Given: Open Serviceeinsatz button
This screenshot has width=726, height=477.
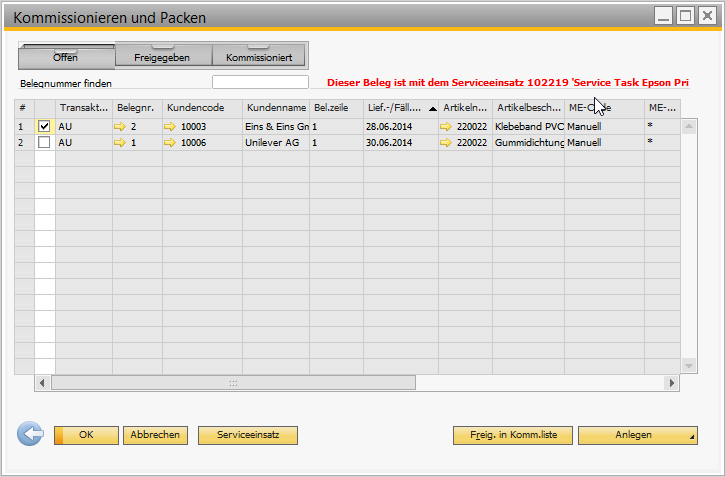Looking at the screenshot, I should (248, 435).
